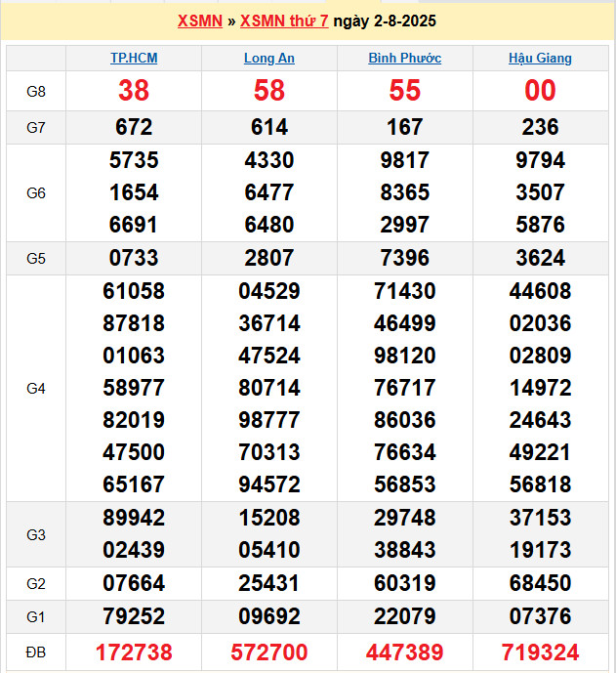Screen dimensions: 616x673
Task: Click G3 number 29748
Action: pos(404,518)
